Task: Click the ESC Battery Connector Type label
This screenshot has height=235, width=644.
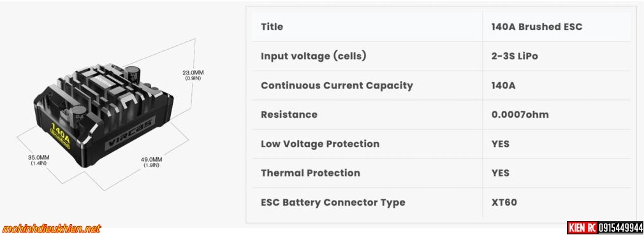Action: [333, 202]
